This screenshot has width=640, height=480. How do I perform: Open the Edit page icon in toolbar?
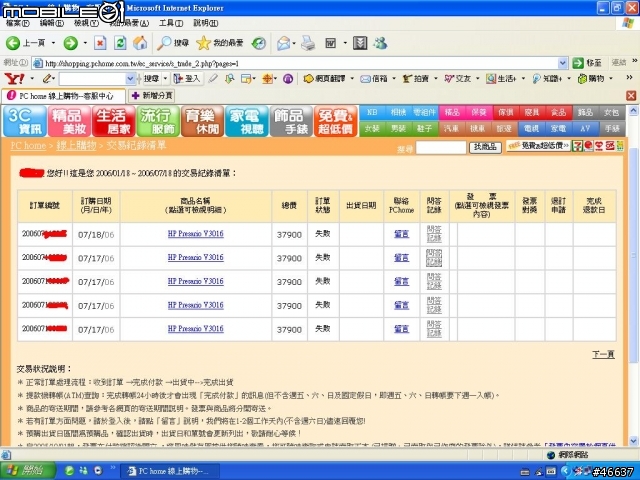pyautogui.click(x=330, y=43)
